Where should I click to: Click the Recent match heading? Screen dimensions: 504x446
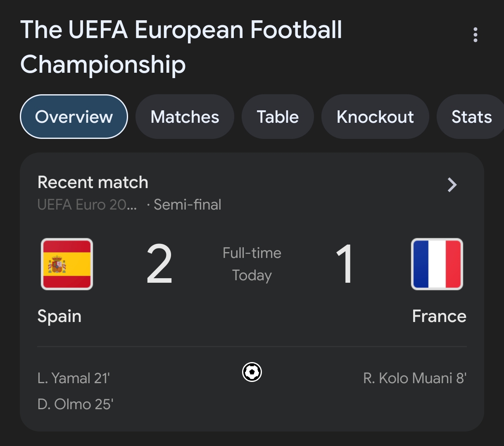[93, 182]
